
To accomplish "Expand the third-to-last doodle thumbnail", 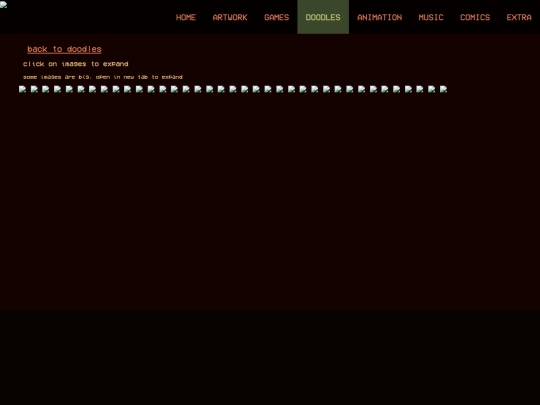I will click(x=420, y=89).
